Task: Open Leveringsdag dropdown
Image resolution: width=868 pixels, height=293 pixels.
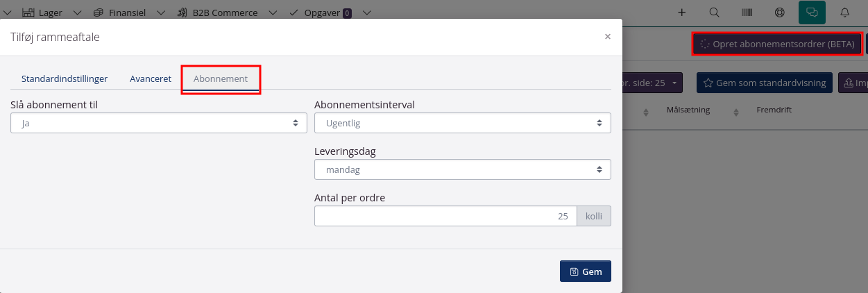Action: point(463,169)
